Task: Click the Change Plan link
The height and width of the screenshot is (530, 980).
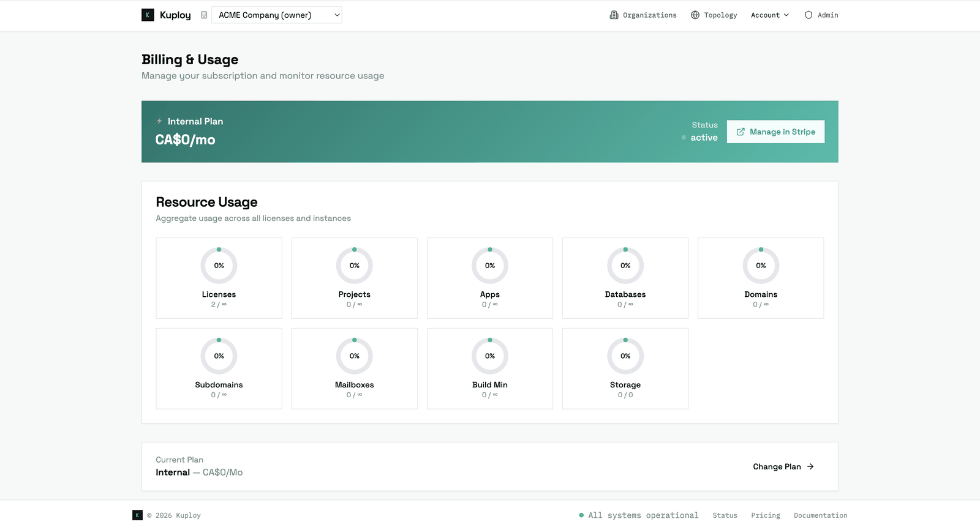Action: click(x=783, y=466)
